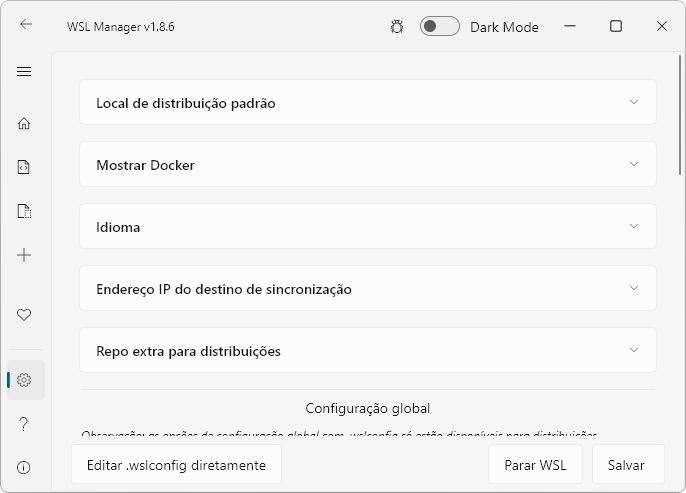Image resolution: width=686 pixels, height=493 pixels.
Task: Open the document template sidebar icon
Action: coord(24,211)
